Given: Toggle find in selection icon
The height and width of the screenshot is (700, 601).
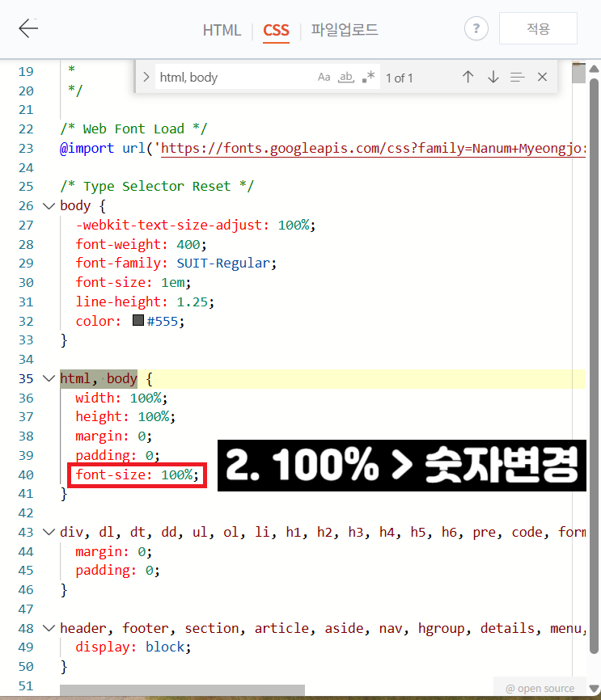Looking at the screenshot, I should pos(518,78).
